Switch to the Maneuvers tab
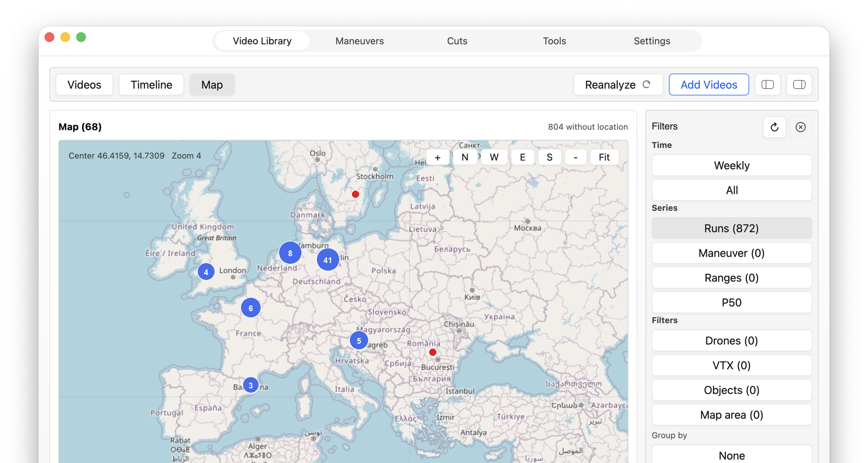Viewport: 868px width, 463px height. click(360, 41)
